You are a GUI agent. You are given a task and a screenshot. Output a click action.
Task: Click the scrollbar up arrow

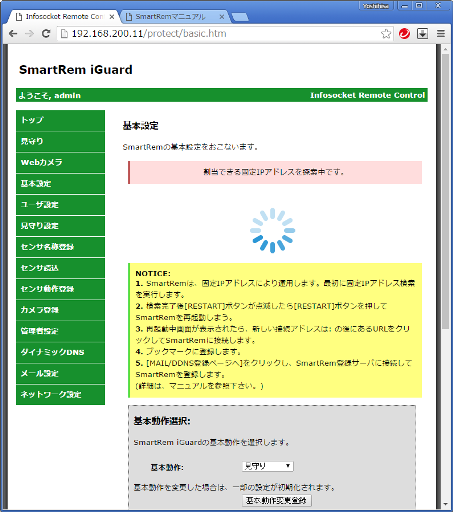click(445, 49)
